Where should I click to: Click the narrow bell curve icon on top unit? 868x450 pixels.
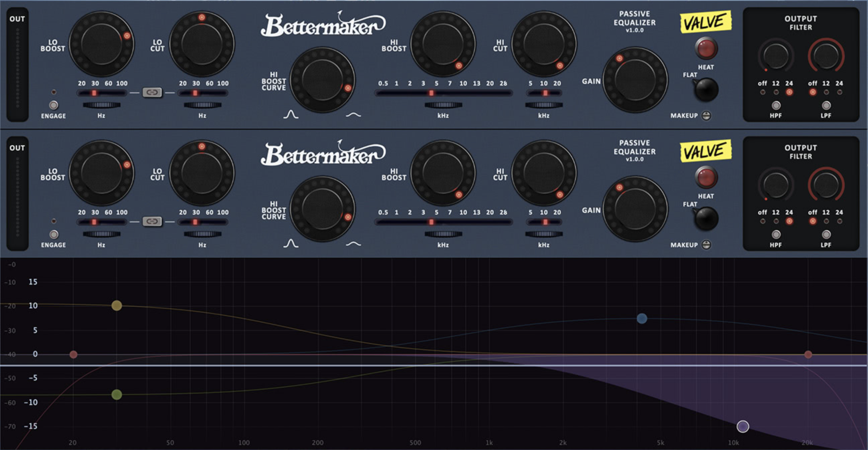[x=291, y=114]
